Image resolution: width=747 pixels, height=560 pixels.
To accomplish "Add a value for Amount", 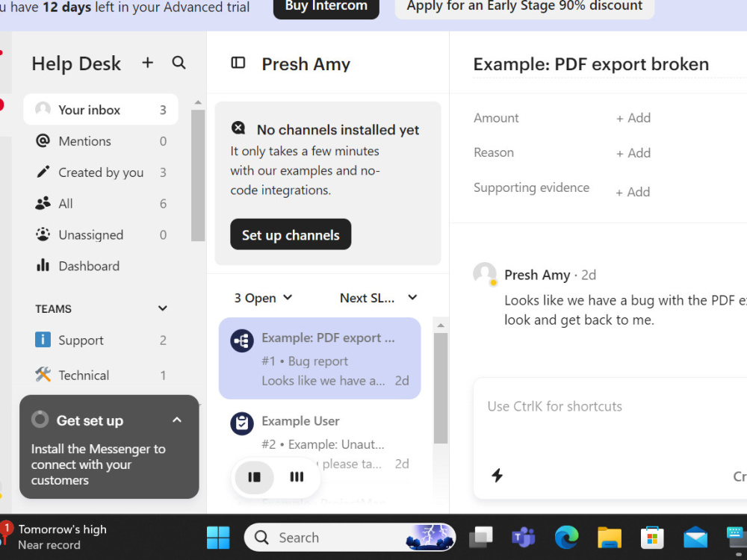I will tap(633, 118).
